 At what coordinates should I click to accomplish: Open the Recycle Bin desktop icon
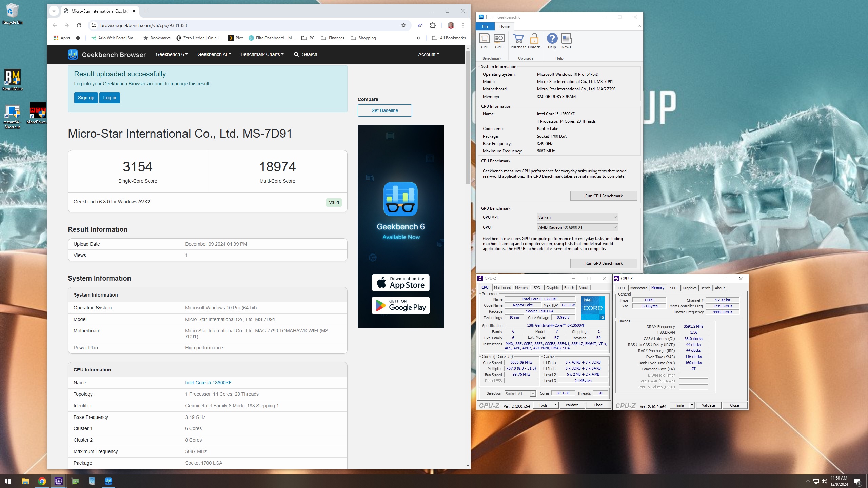[x=13, y=14]
